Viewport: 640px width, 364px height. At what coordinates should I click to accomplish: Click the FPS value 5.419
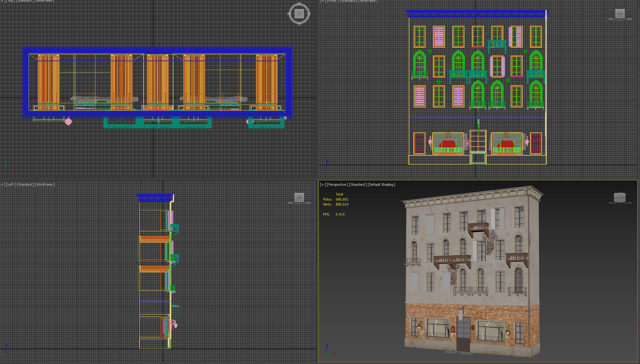click(340, 214)
